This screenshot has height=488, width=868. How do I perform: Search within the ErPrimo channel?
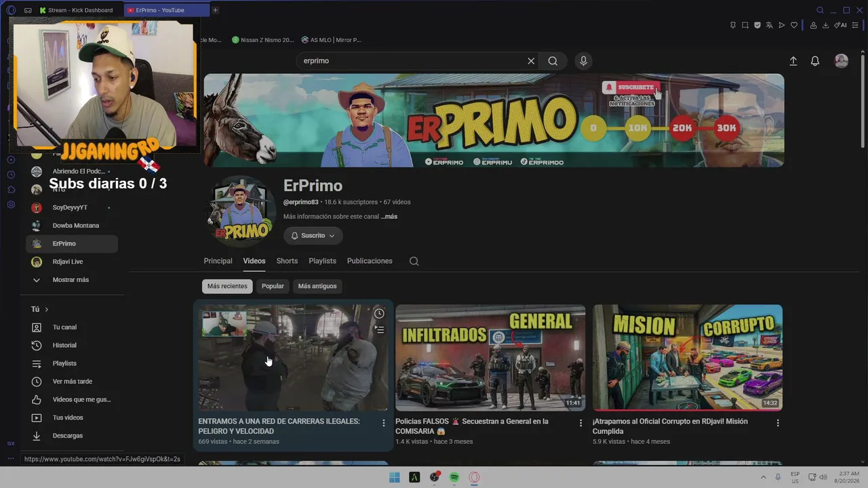tap(414, 261)
